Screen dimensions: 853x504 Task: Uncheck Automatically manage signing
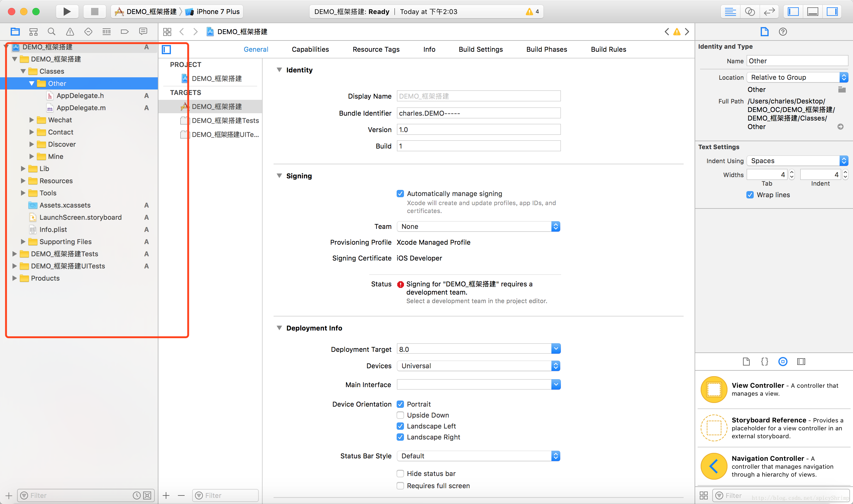pyautogui.click(x=400, y=194)
